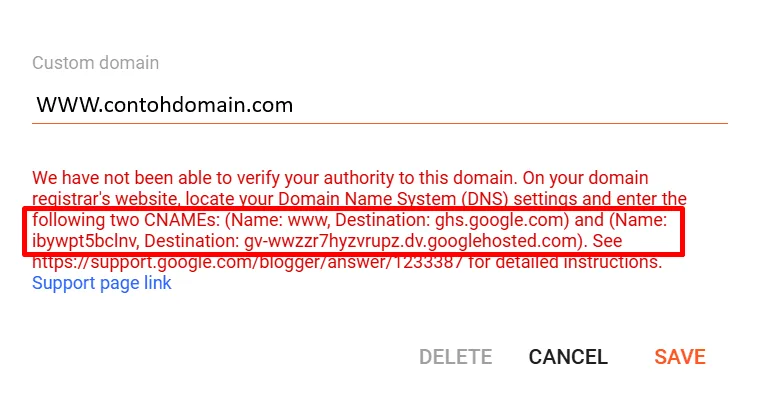The image size is (762, 400).
Task: Click the underline beneath the domain field
Action: click(x=380, y=123)
